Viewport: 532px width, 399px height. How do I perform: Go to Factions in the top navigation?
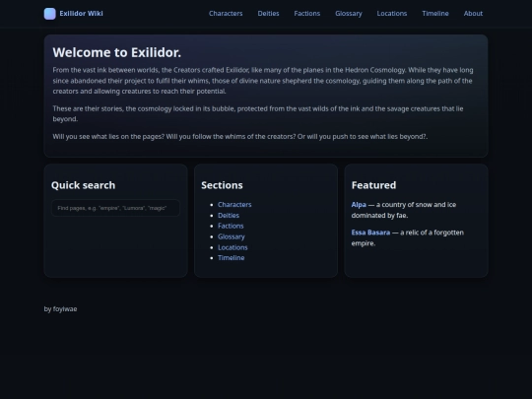pyautogui.click(x=307, y=14)
